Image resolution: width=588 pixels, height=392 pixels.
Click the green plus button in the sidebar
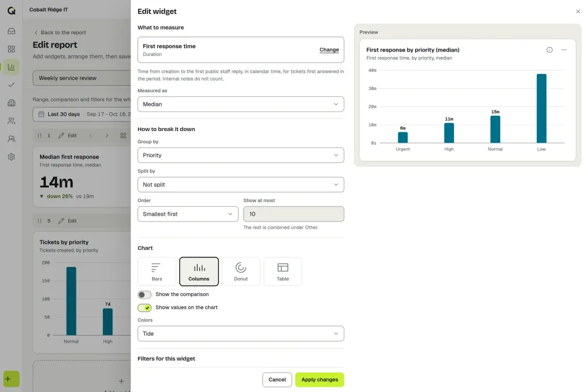[11, 379]
